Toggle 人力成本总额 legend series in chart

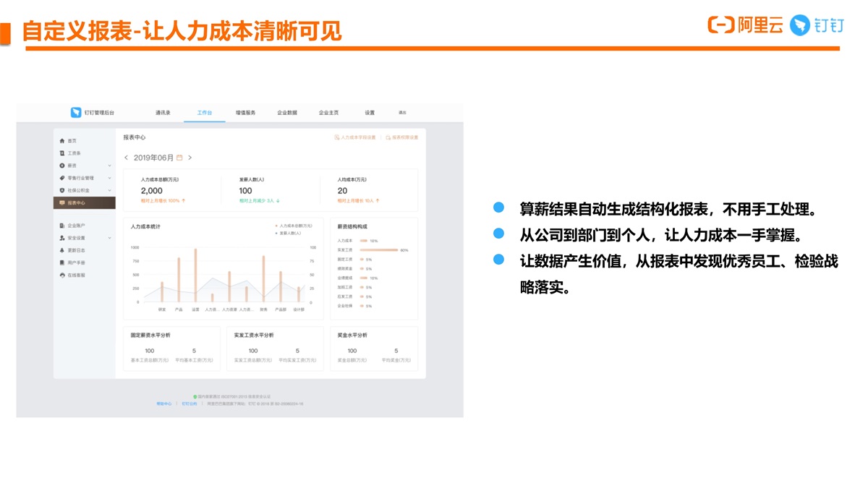coord(294,226)
